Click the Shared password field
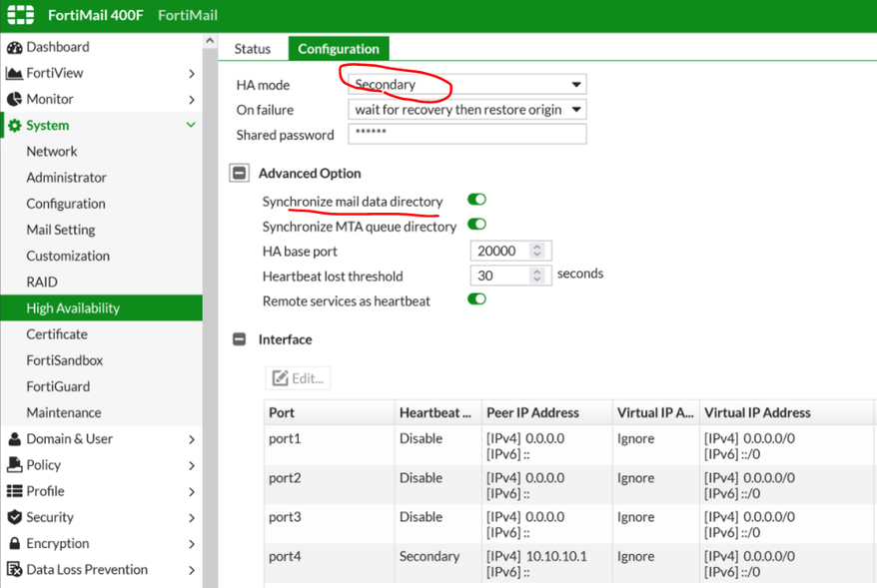 (x=466, y=134)
